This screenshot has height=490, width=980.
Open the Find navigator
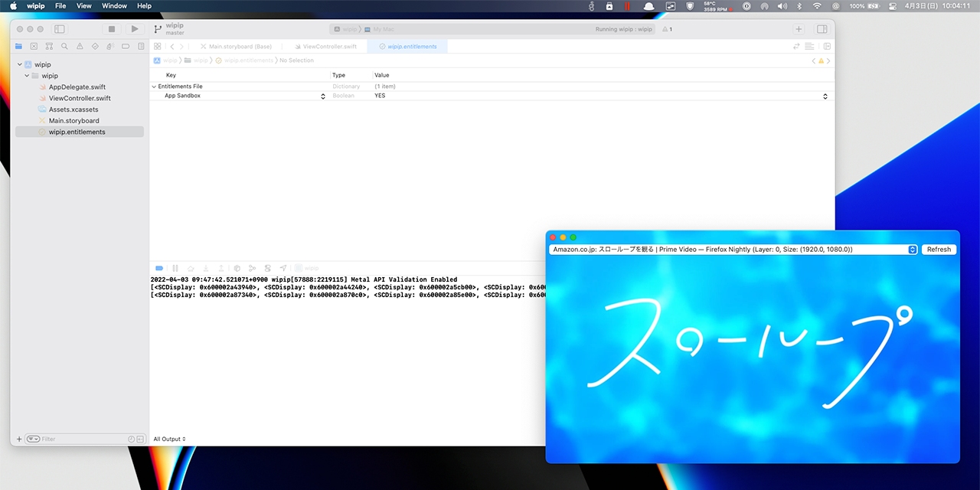[x=64, y=46]
